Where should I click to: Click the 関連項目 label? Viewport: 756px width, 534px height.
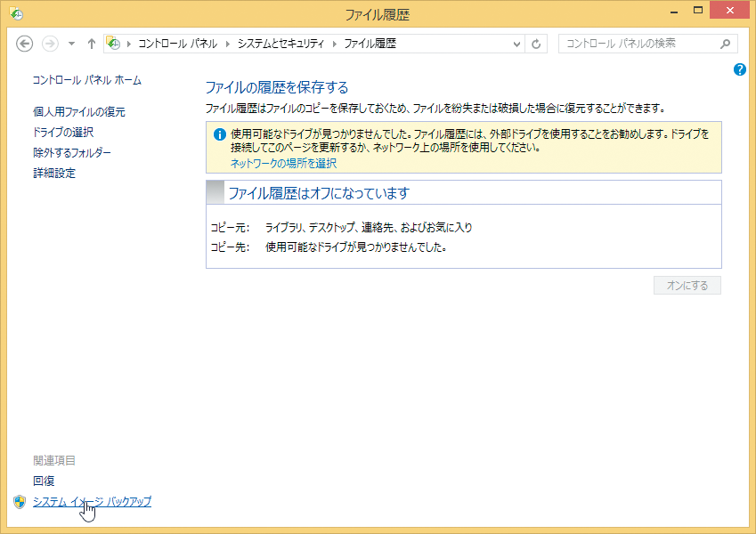pos(54,461)
